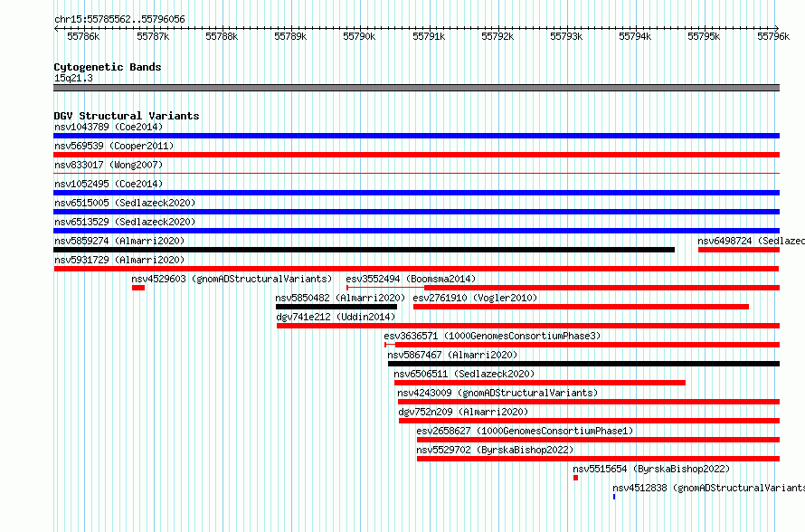Click nsv4529603 (gnomADStructuralVariants) label

(x=232, y=279)
